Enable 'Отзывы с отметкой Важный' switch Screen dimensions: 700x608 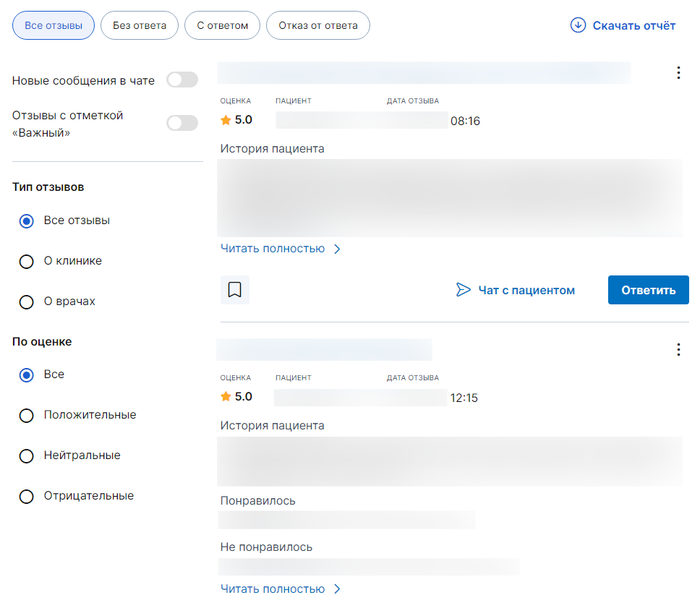coord(182,123)
